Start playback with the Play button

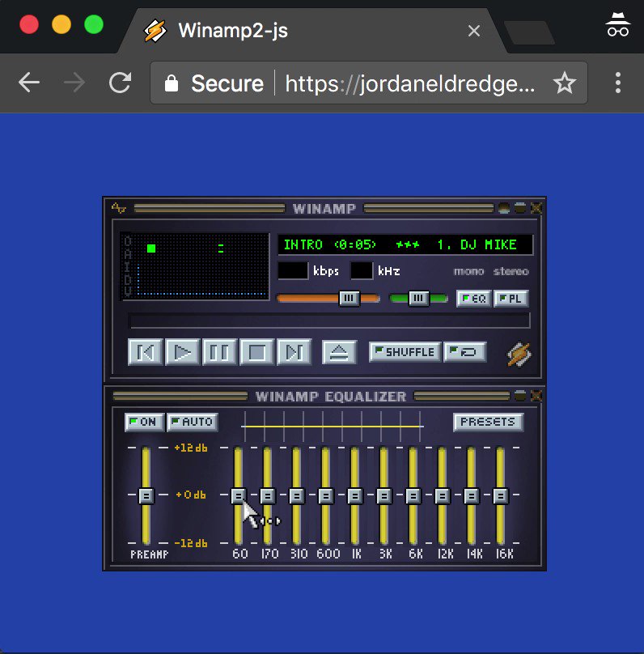(182, 352)
